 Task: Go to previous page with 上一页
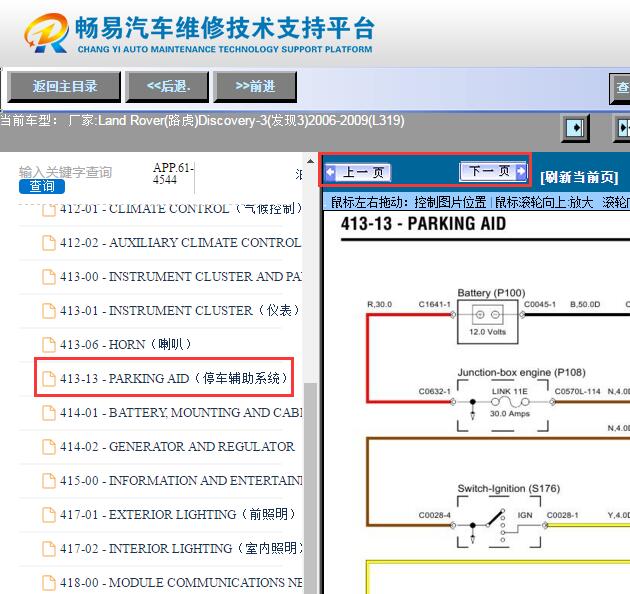pos(358,172)
